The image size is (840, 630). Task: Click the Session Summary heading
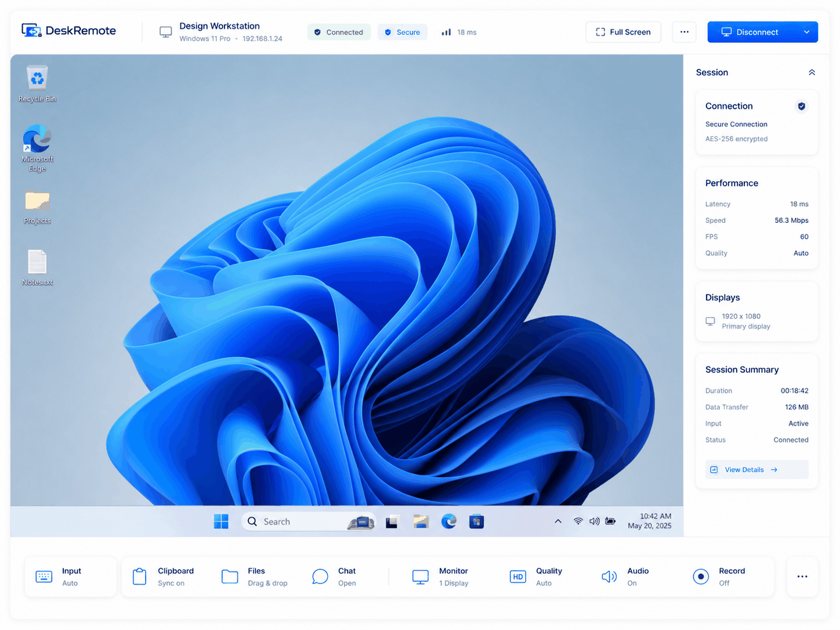[x=742, y=370]
